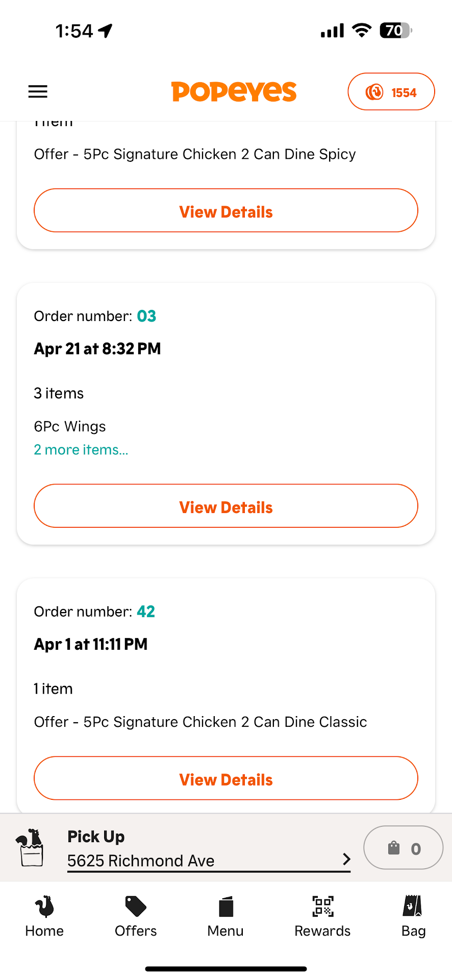452x980 pixels.
Task: View Details for order number 42
Action: coord(226,778)
